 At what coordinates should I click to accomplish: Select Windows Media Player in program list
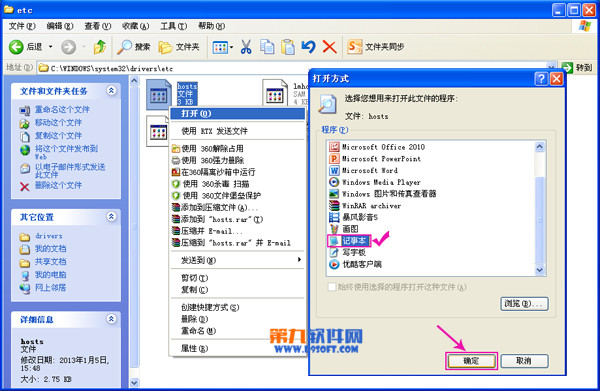point(375,182)
